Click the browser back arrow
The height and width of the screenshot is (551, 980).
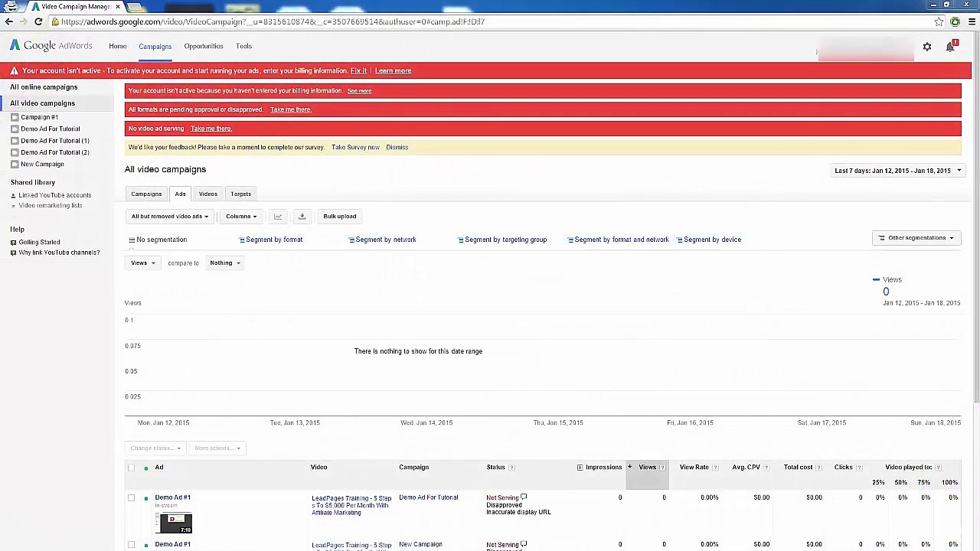point(9,21)
